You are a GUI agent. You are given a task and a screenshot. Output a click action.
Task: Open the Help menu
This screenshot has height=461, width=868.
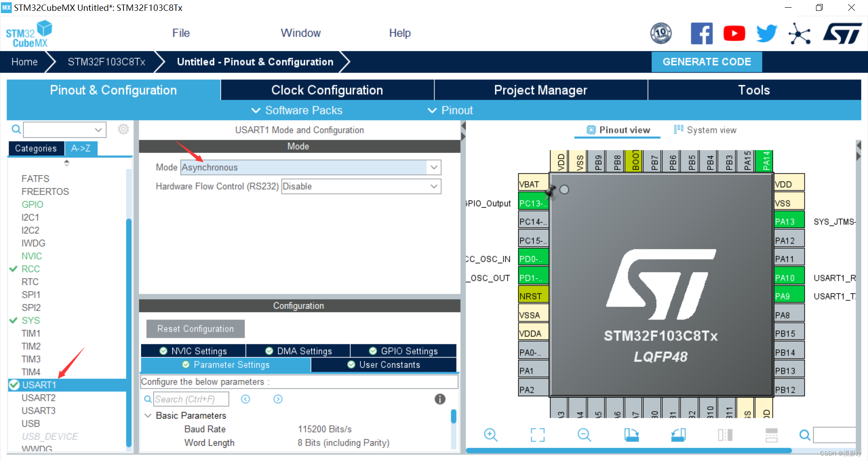click(x=400, y=33)
